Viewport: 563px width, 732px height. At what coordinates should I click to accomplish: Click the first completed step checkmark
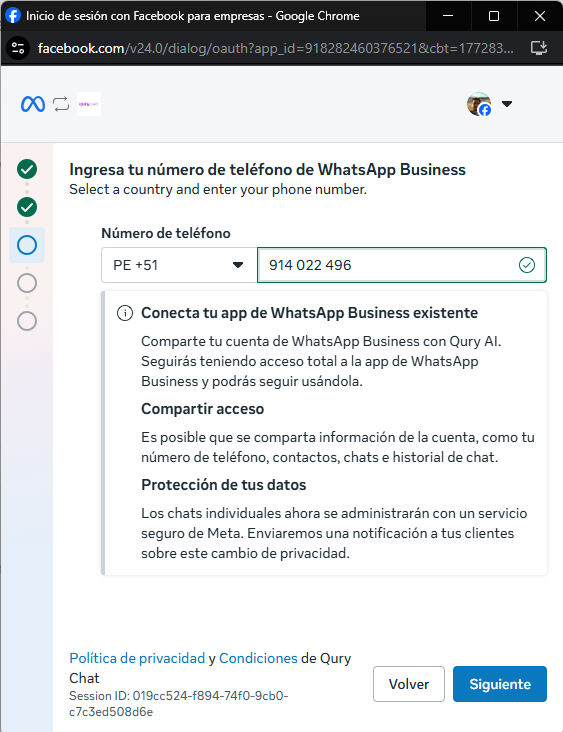pos(27,169)
